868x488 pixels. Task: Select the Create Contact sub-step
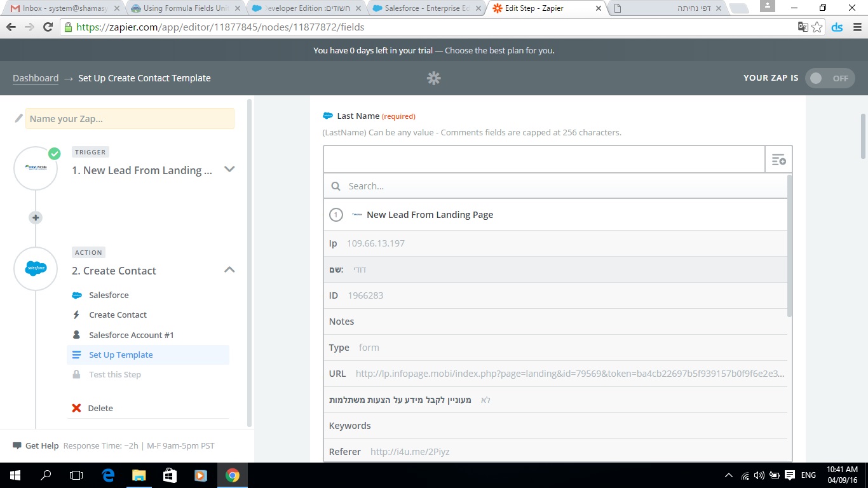pos(118,315)
